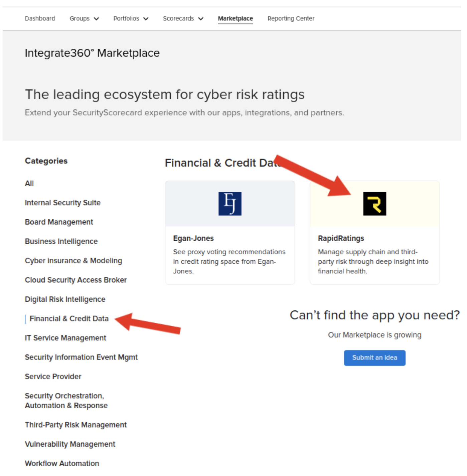Click the Integrate360° Marketplace heading
Screen dimensions: 467x476
click(92, 53)
